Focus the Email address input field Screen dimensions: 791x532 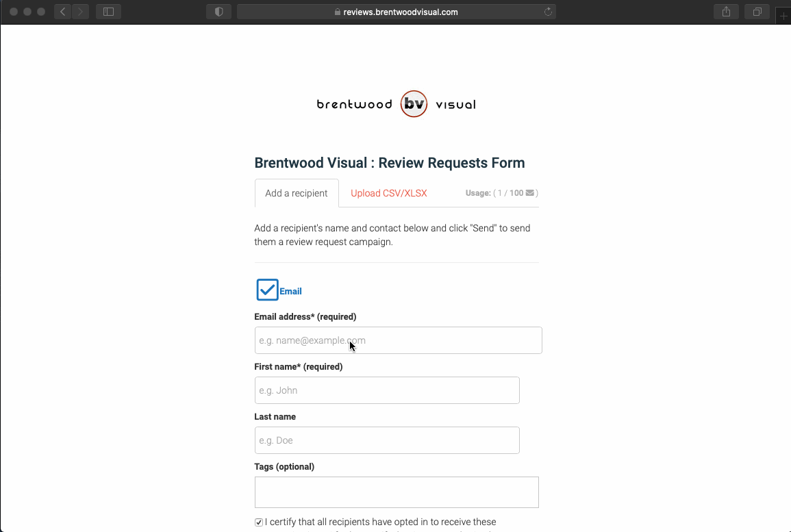point(398,340)
